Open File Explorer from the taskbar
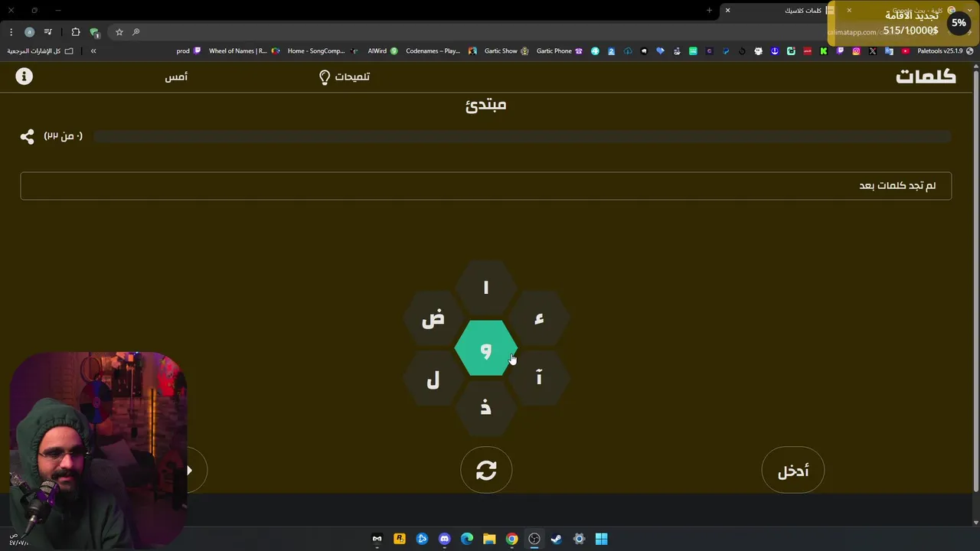Viewport: 980px width, 551px height. point(489,539)
